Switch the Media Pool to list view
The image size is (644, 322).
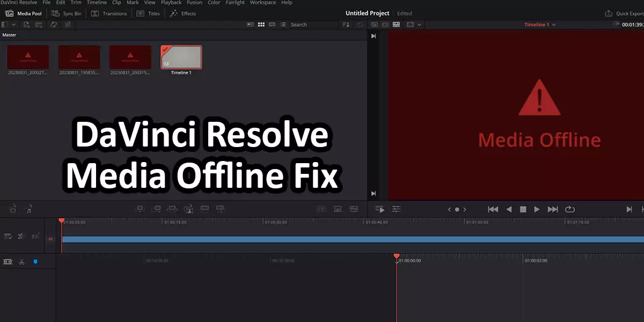coord(283,24)
